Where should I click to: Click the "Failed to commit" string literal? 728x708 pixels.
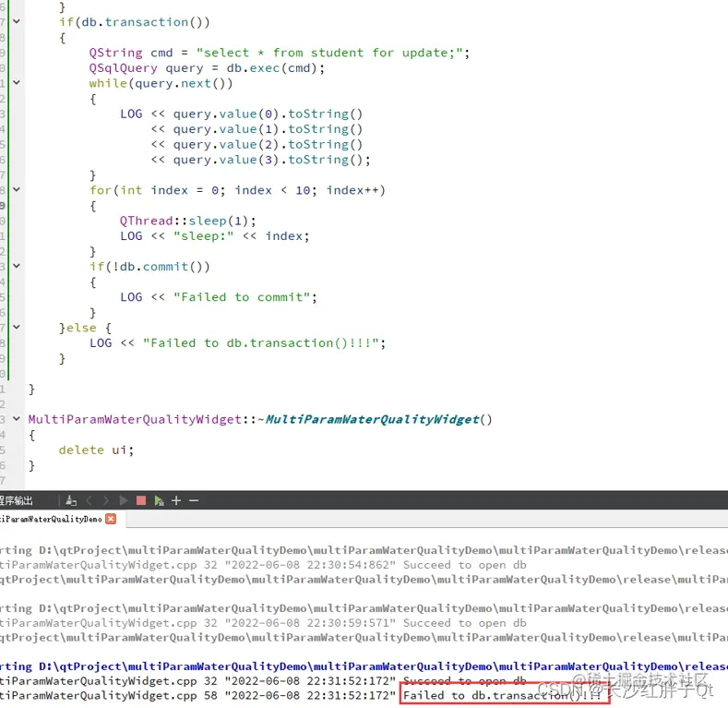click(x=242, y=297)
